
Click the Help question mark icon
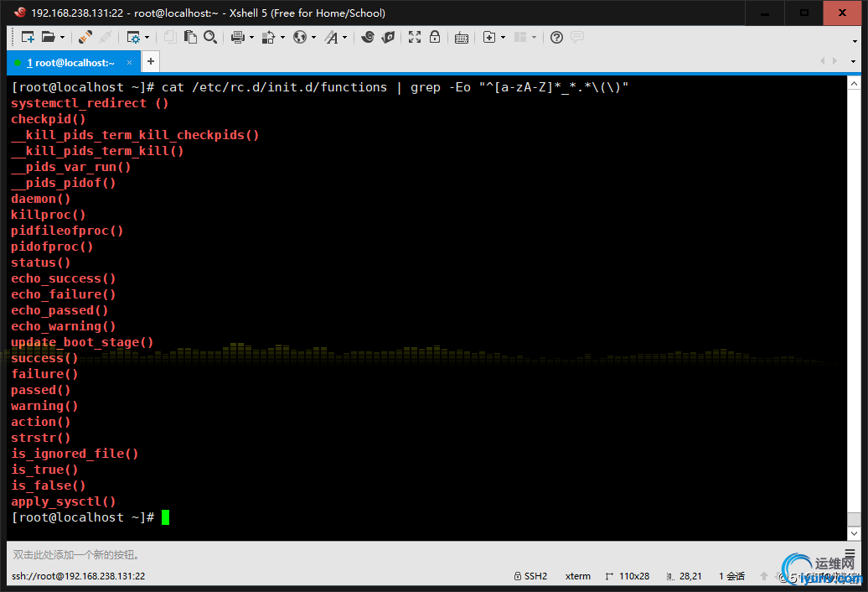(x=556, y=37)
